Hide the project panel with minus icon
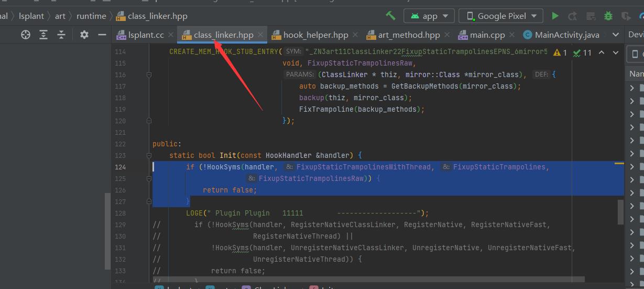 (x=102, y=35)
